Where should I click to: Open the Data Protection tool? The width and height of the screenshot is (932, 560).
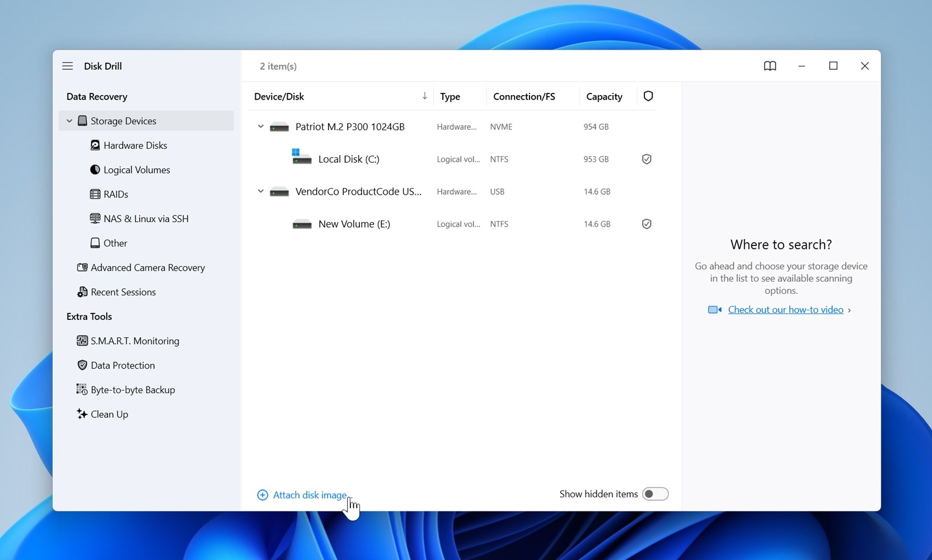(x=122, y=365)
